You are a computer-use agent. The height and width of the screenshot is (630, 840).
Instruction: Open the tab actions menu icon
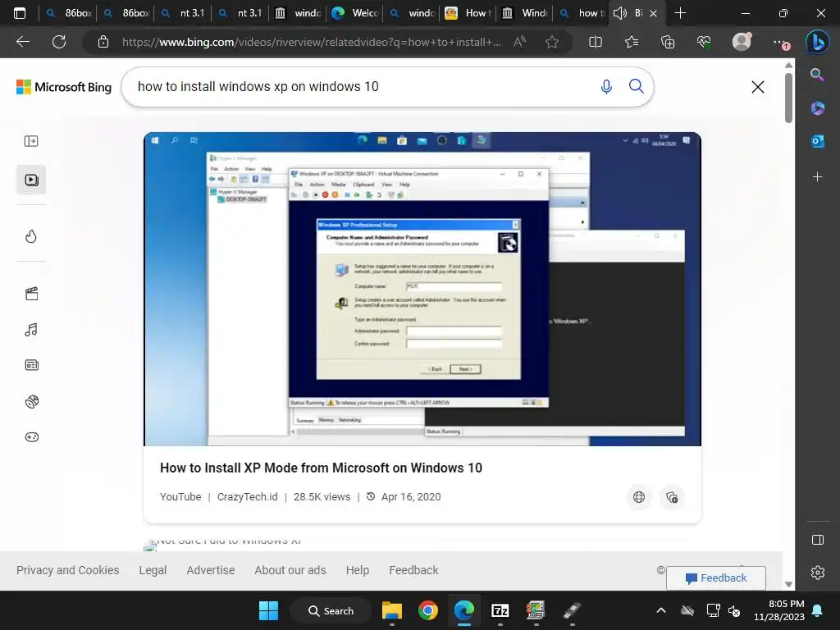tap(20, 13)
